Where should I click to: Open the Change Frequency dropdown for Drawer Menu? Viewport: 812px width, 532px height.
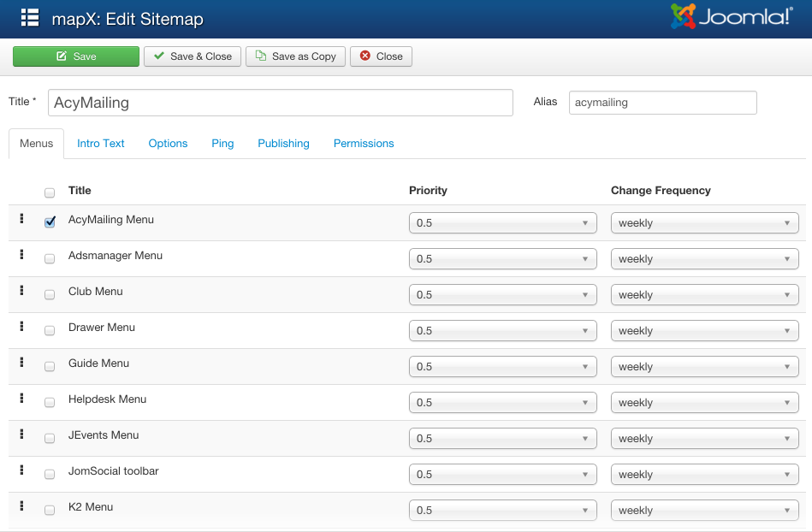coord(705,331)
